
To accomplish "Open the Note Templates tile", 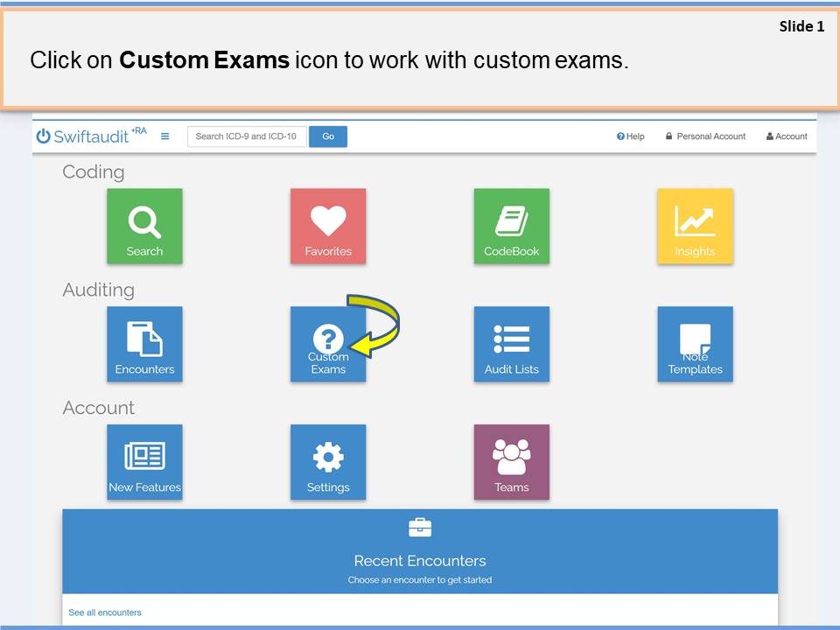I will 695,345.
